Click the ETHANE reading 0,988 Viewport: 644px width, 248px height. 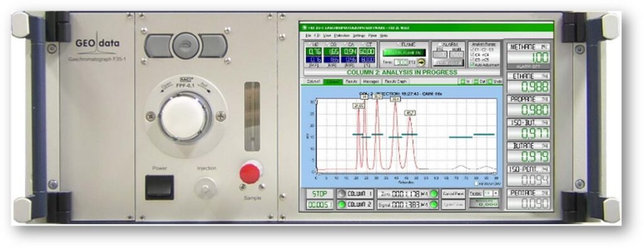(x=528, y=87)
